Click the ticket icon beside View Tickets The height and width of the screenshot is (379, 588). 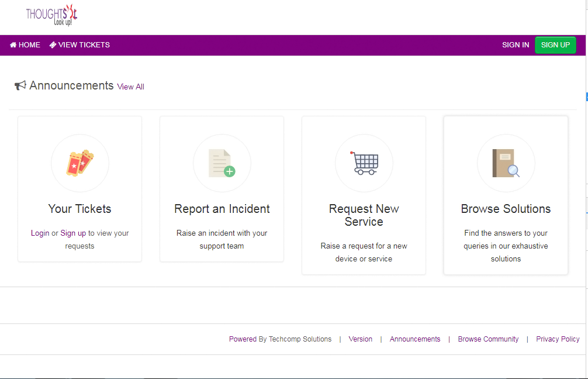pyautogui.click(x=53, y=45)
